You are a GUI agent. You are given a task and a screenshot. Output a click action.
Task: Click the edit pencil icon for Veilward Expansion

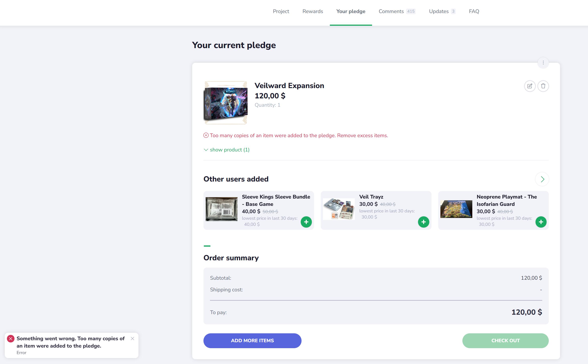click(x=530, y=86)
